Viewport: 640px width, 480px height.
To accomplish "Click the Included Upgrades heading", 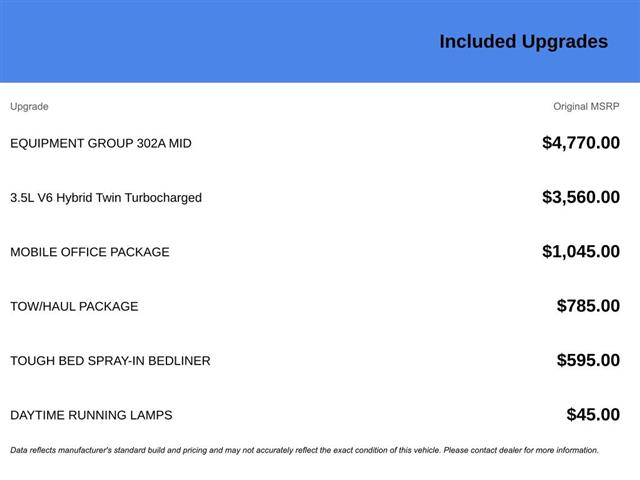I will [523, 41].
